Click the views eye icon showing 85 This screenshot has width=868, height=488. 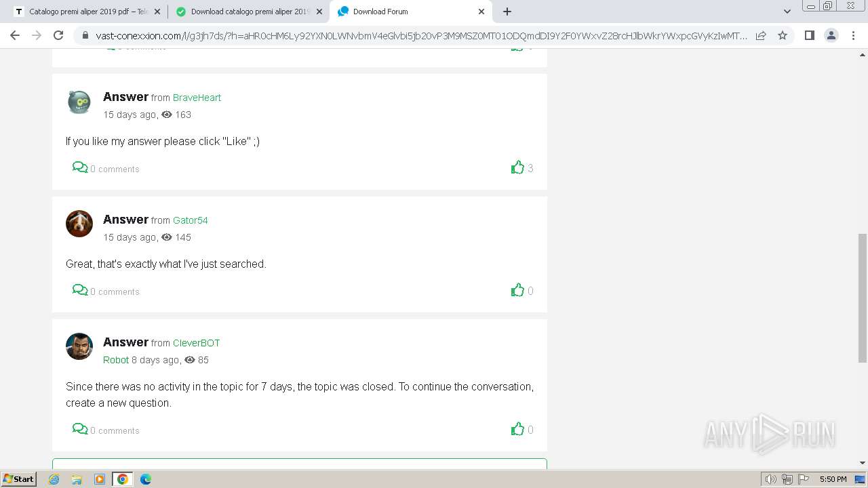[x=190, y=360]
